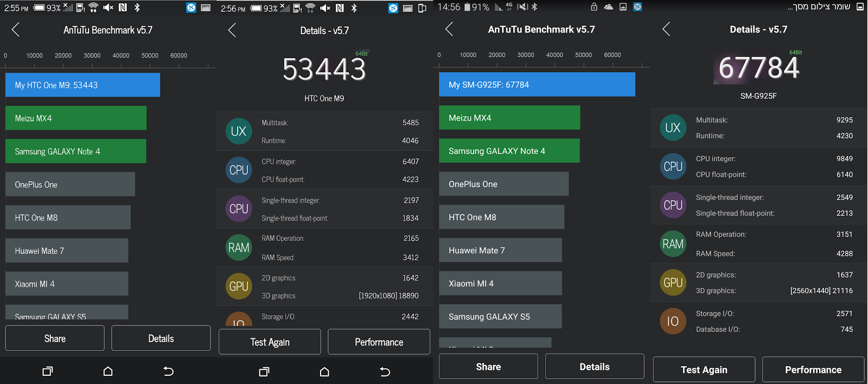Tap back arrow on SM-G925F Details screen

666,29
